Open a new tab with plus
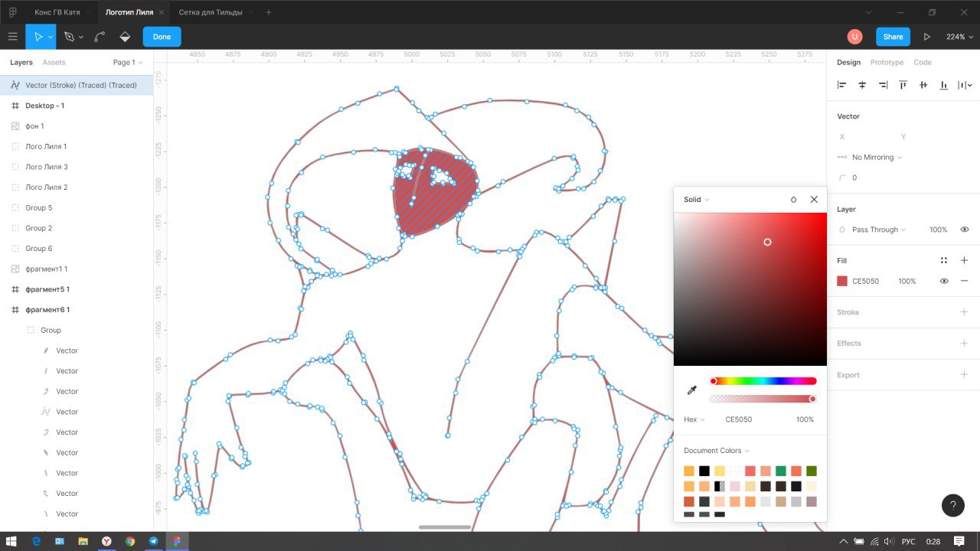This screenshot has height=551, width=980. 268,12
